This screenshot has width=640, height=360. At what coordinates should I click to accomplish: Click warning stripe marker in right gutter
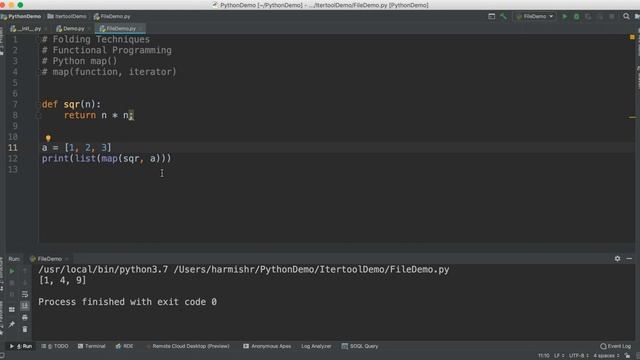coord(632,117)
